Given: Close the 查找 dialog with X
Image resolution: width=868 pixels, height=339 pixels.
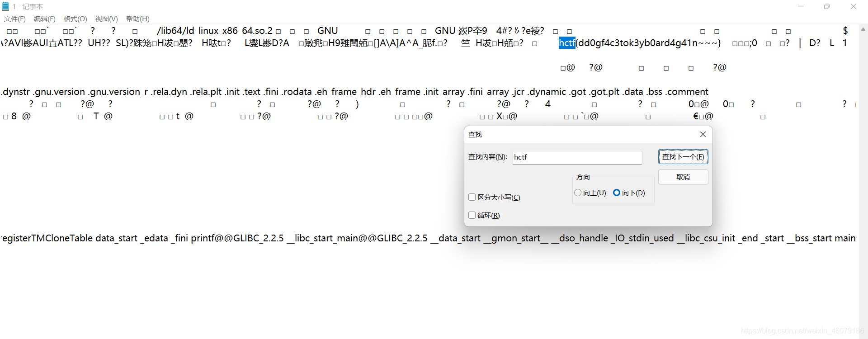Looking at the screenshot, I should (703, 134).
